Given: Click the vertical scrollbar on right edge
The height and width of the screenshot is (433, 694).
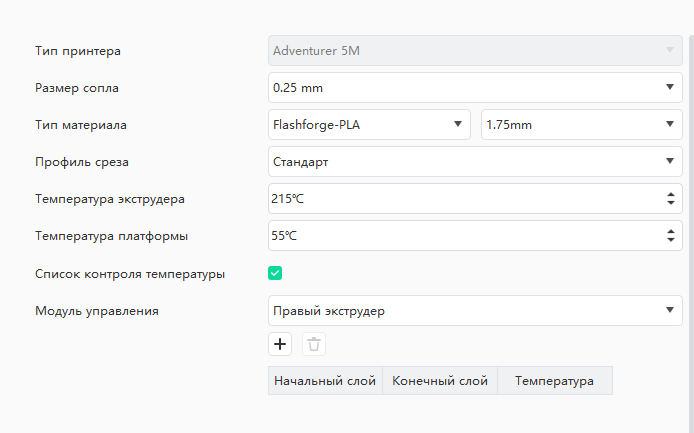Looking at the screenshot, I should [691, 221].
